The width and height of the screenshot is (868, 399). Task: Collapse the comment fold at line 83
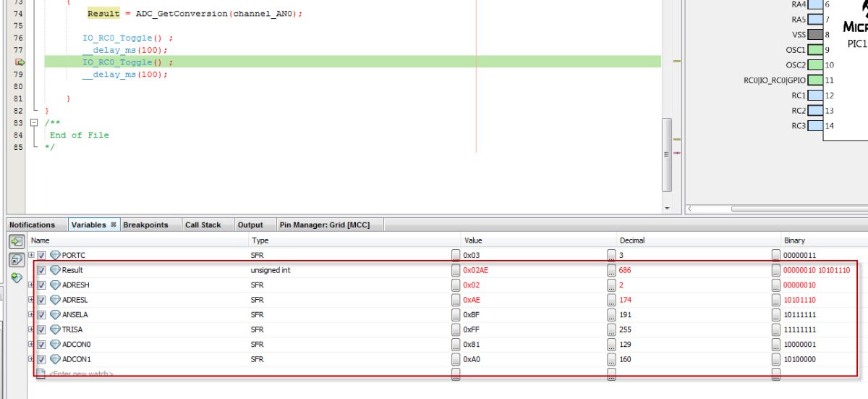pyautogui.click(x=34, y=122)
